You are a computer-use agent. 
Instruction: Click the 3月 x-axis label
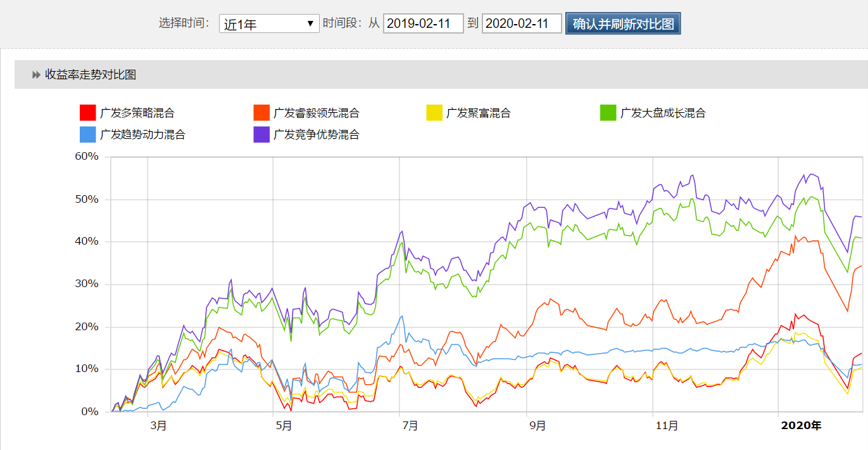coord(158,426)
